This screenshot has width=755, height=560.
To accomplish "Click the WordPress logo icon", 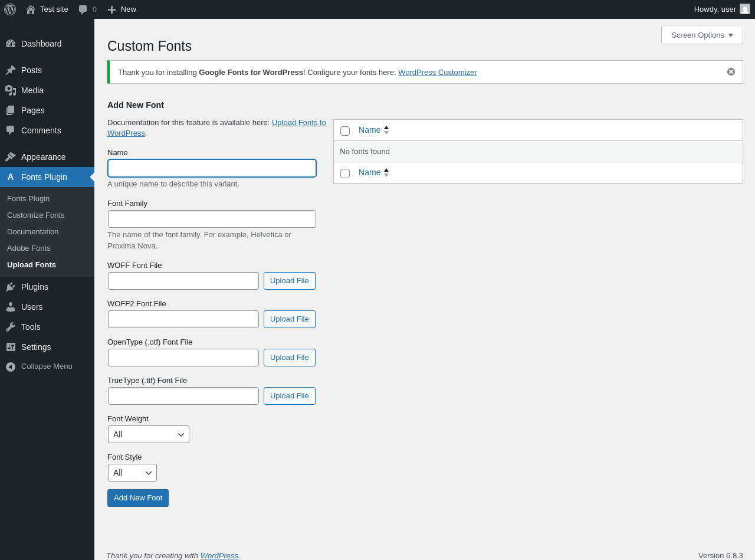I will tap(10, 9).
